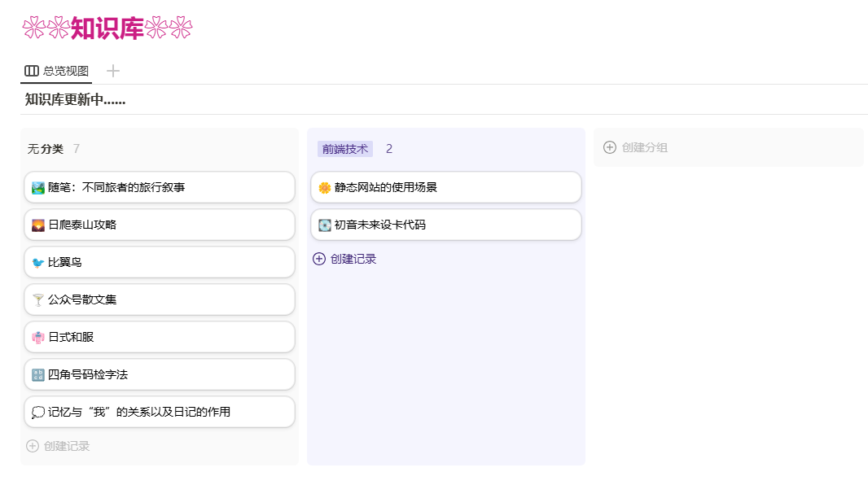Click the flower icon beside 静态网站的使用场景
Viewport: 868px width, 485px height.
tap(324, 188)
